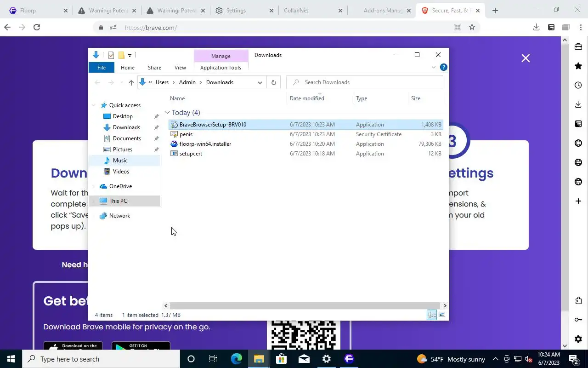Click the Windows Start button
The image size is (588, 368).
point(11,359)
